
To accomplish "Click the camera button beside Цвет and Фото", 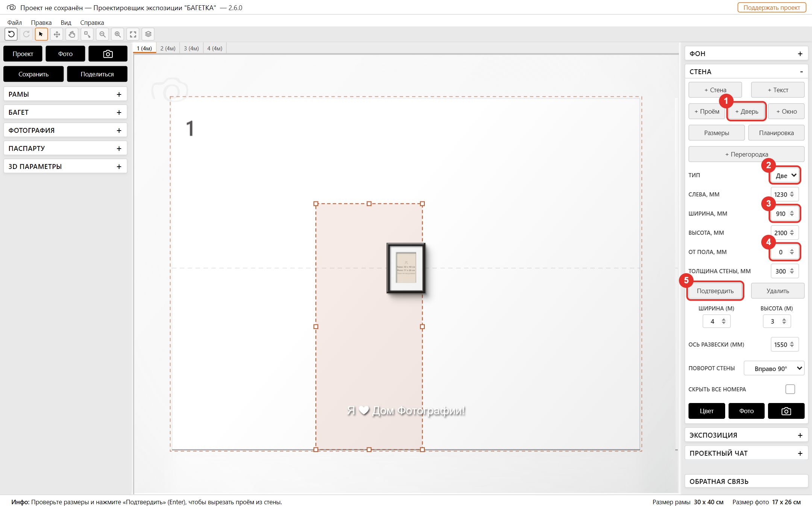I will (x=786, y=411).
